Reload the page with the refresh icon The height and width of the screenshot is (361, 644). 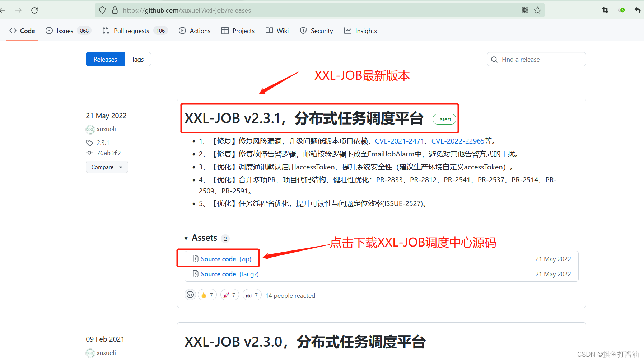tap(34, 10)
